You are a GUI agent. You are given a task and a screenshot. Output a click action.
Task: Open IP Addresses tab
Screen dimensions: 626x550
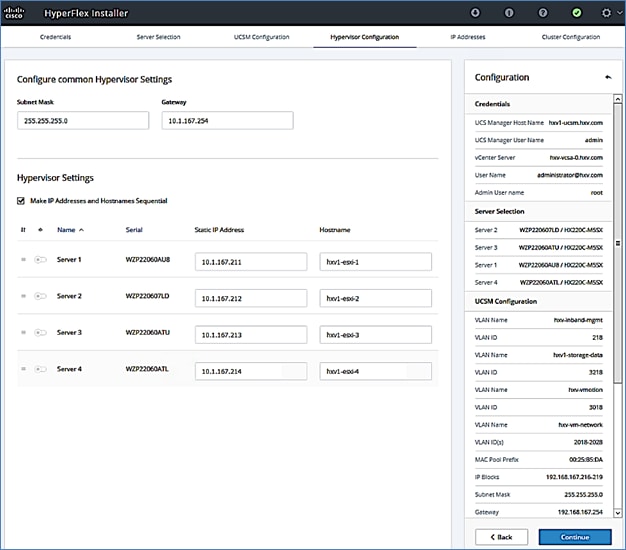tap(468, 37)
